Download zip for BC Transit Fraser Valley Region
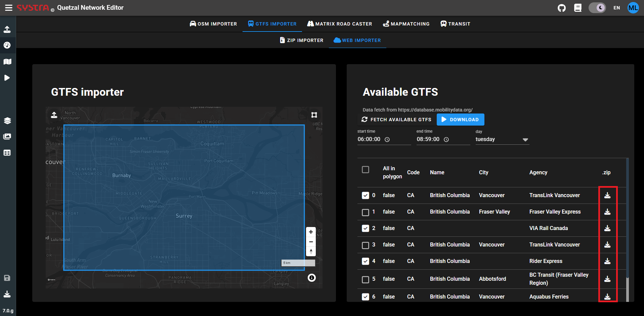 (x=607, y=279)
